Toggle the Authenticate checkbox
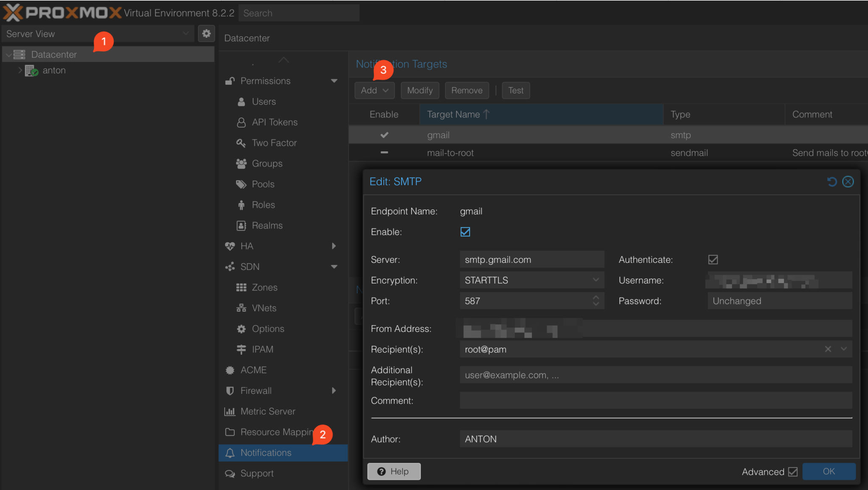The width and height of the screenshot is (868, 490). click(712, 259)
